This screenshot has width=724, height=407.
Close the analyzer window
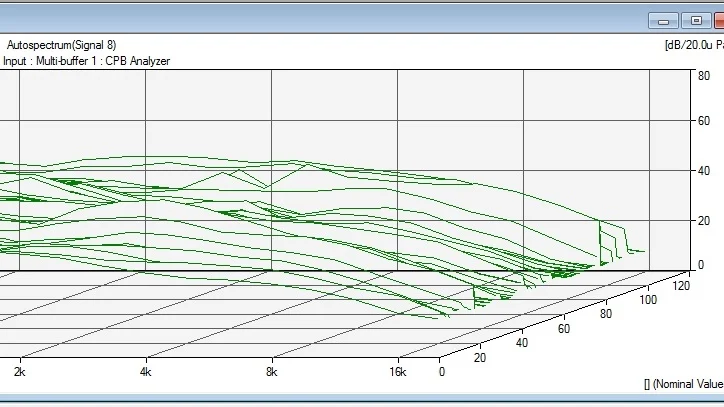[719, 21]
